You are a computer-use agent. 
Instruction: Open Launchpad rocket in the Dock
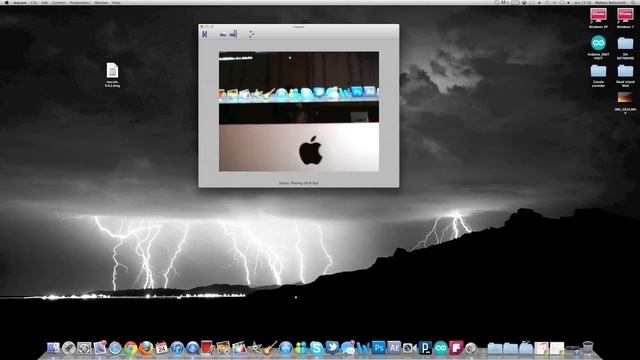(x=69, y=348)
